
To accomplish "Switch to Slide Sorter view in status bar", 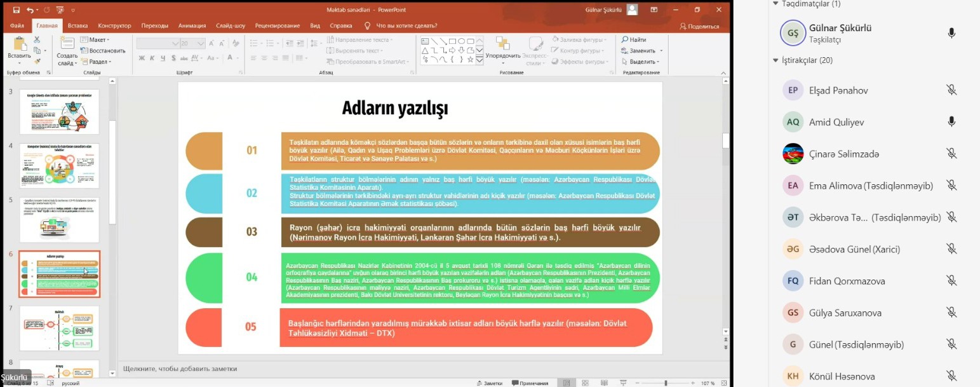I will pos(586,383).
